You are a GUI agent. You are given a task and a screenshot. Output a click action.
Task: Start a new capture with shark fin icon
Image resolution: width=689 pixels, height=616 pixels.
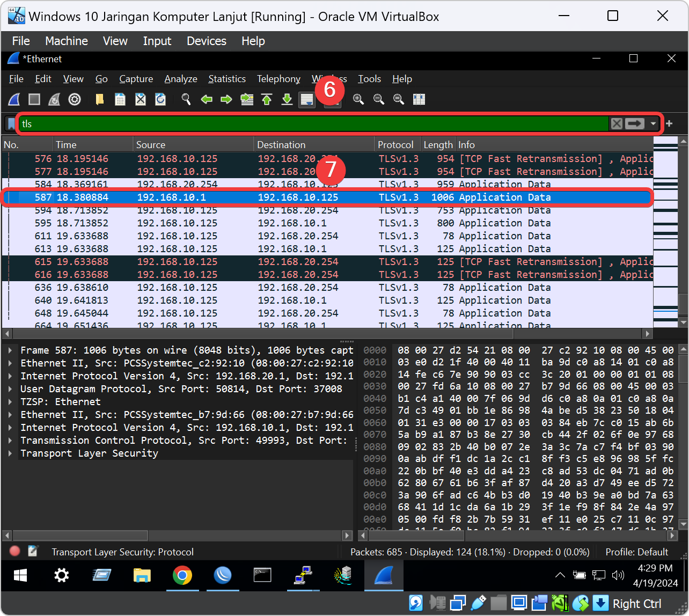tap(14, 99)
